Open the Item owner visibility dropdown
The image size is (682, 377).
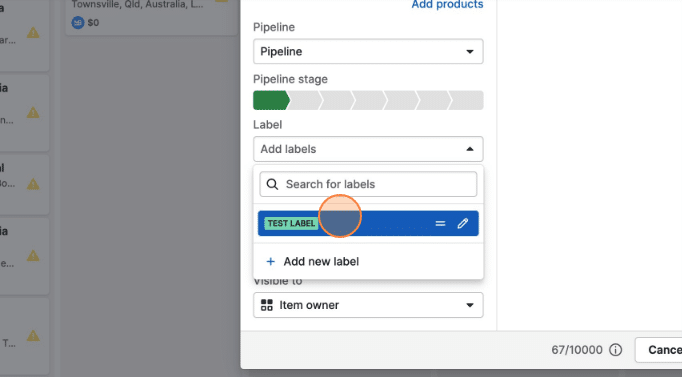[368, 305]
